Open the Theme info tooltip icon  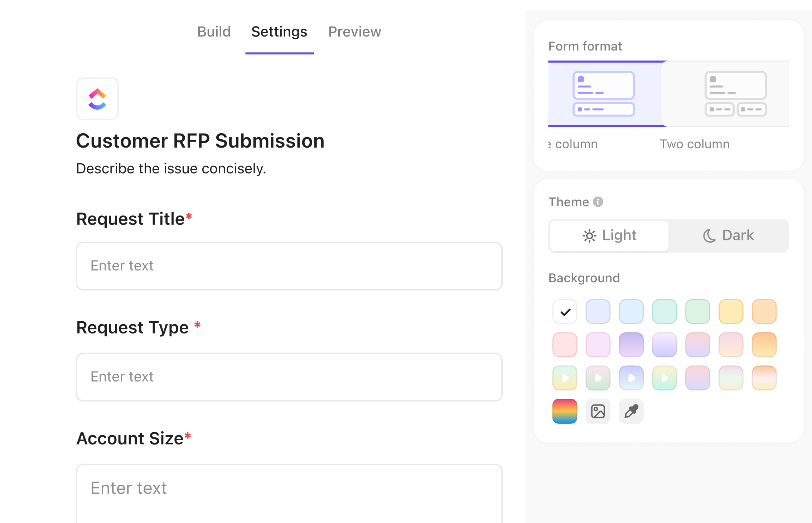coord(598,202)
